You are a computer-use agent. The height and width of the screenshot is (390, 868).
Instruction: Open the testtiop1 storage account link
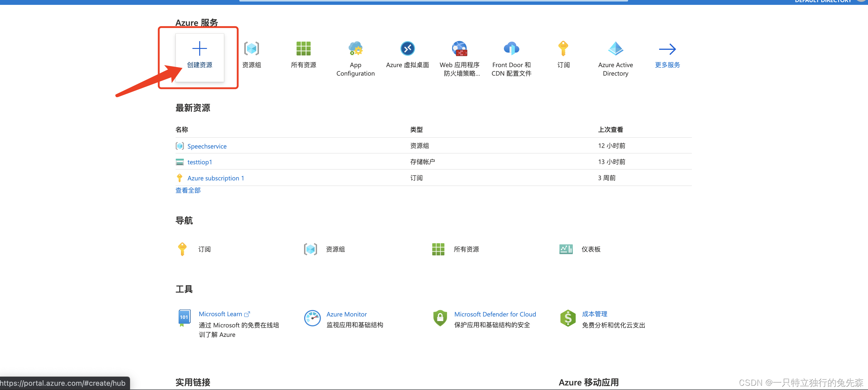[200, 162]
